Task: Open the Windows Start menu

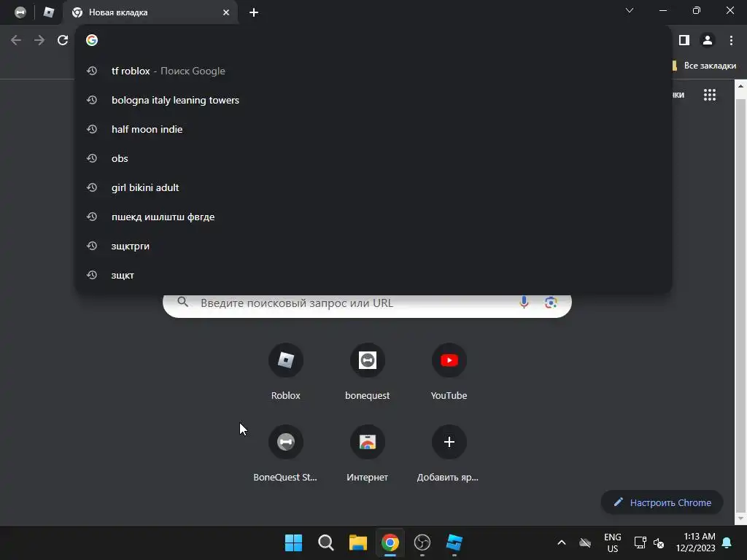Action: pos(293,542)
